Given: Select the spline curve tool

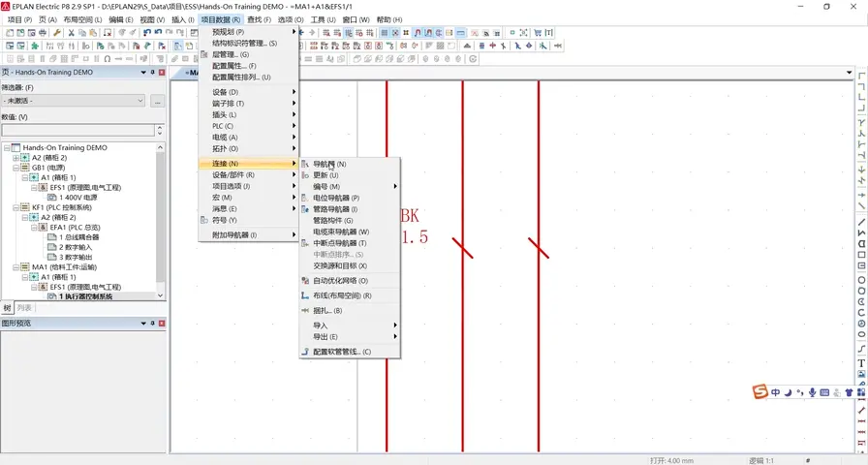Looking at the screenshot, I should pos(862,349).
